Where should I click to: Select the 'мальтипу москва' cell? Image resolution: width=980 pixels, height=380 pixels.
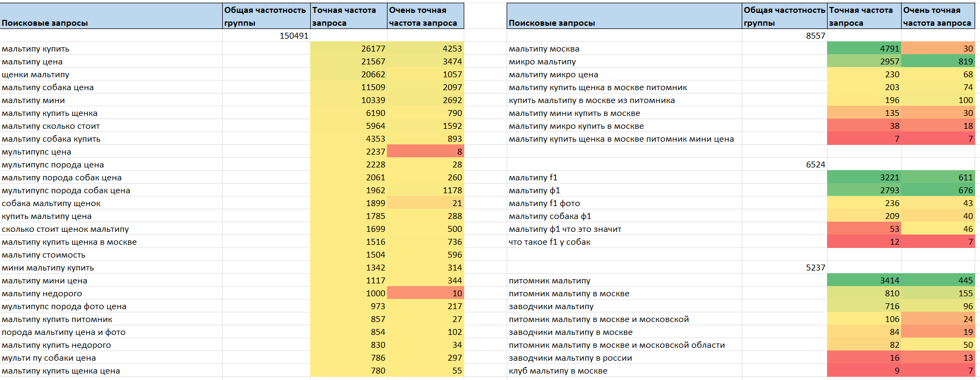click(624, 48)
